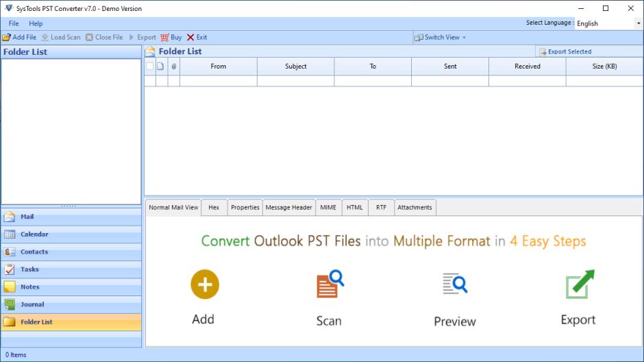Screen dimensions: 644x362
Task: Click the document type column header icon
Action: (160, 66)
